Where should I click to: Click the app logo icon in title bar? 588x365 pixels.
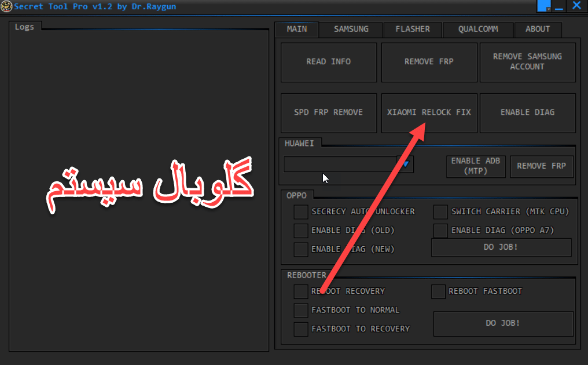pyautogui.click(x=6, y=6)
